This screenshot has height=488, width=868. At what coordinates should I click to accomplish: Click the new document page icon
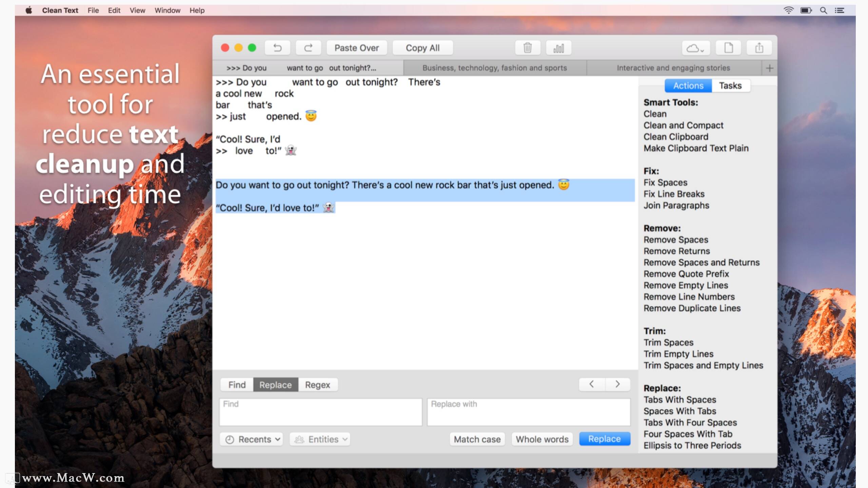[x=728, y=48]
